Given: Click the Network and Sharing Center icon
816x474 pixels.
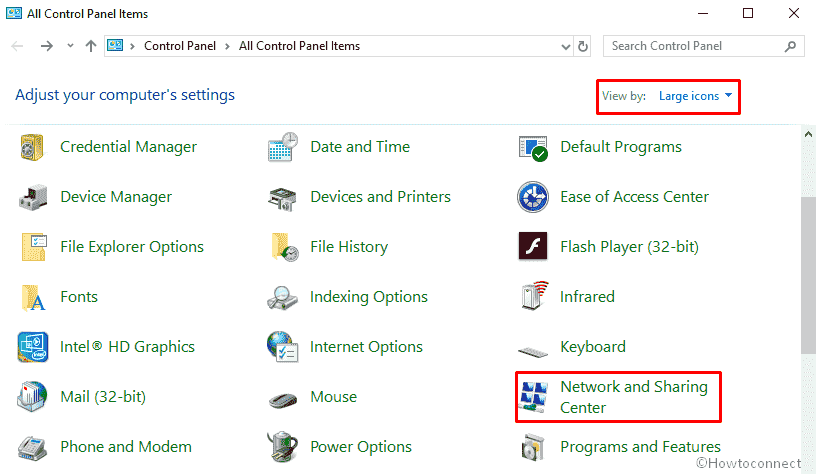Looking at the screenshot, I should (x=534, y=397).
